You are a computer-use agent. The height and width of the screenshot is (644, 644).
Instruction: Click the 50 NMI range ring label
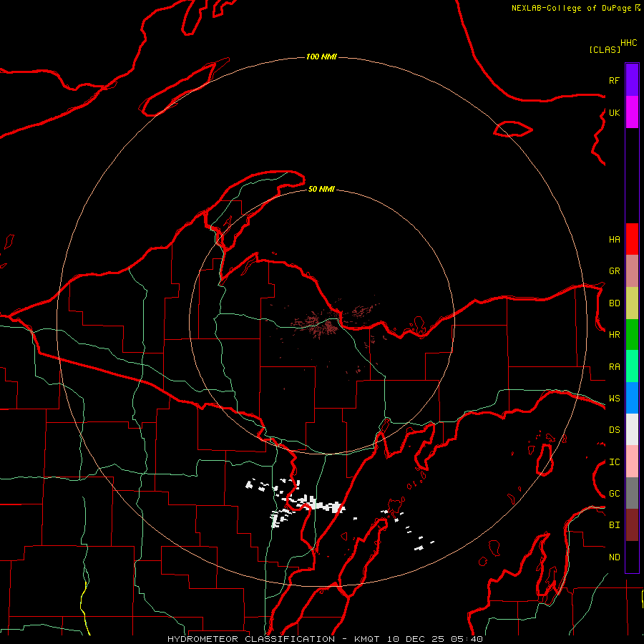[x=321, y=189]
